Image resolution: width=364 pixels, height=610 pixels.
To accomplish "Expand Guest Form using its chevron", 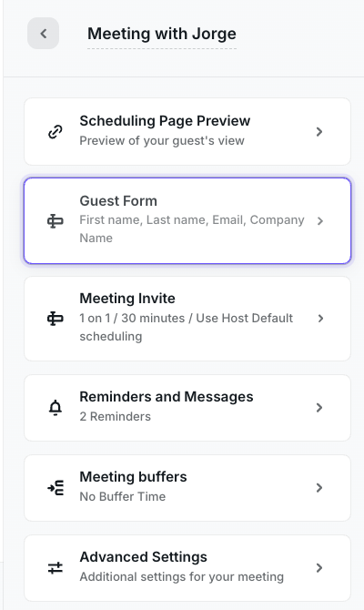I will [320, 221].
